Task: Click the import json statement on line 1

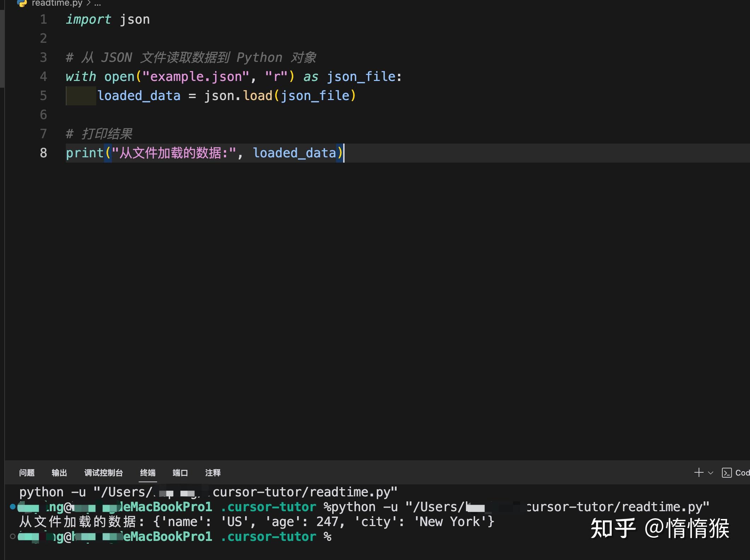Action: [108, 19]
